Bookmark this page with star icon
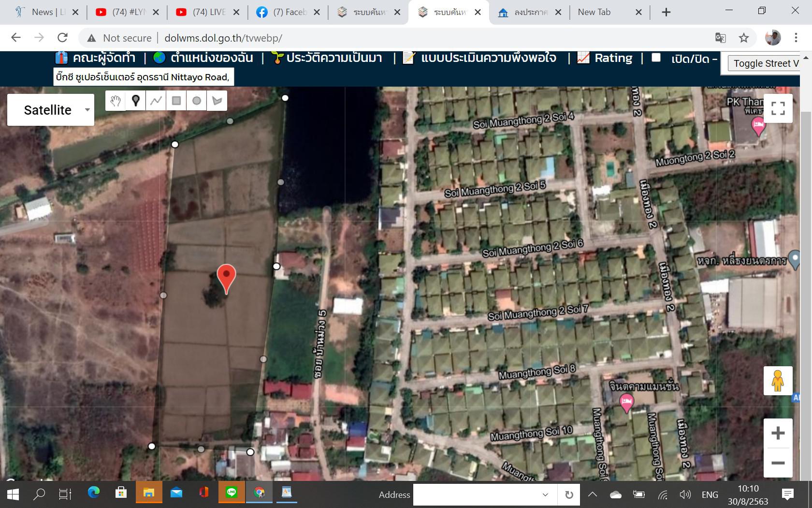Image resolution: width=812 pixels, height=508 pixels. [744, 38]
